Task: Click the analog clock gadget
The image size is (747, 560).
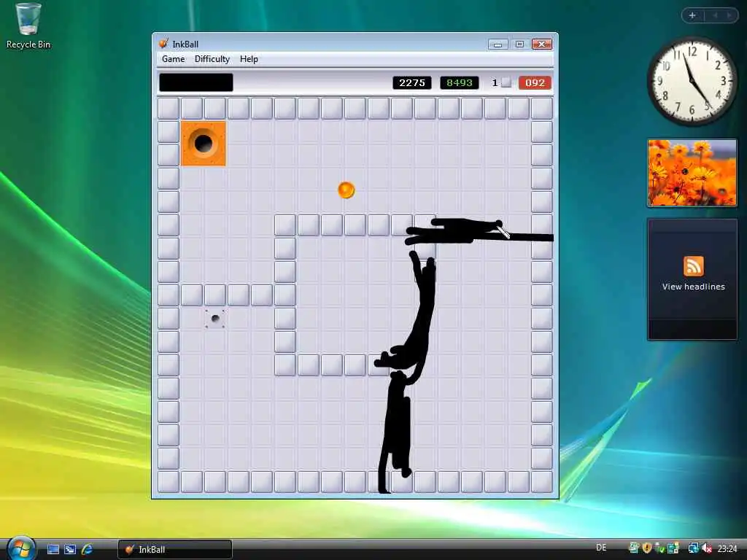Action: tap(692, 82)
